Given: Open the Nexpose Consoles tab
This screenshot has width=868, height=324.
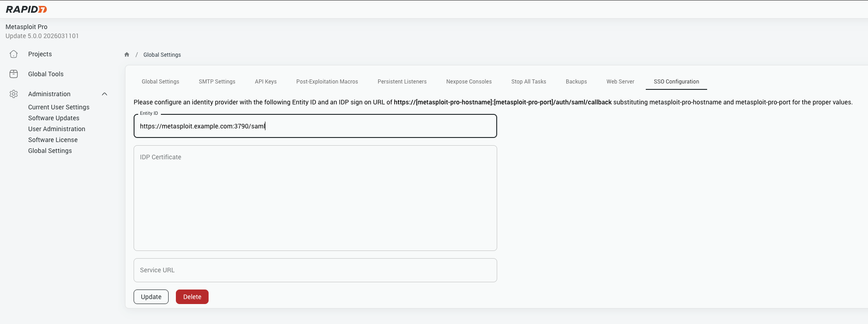Looking at the screenshot, I should pyautogui.click(x=469, y=82).
